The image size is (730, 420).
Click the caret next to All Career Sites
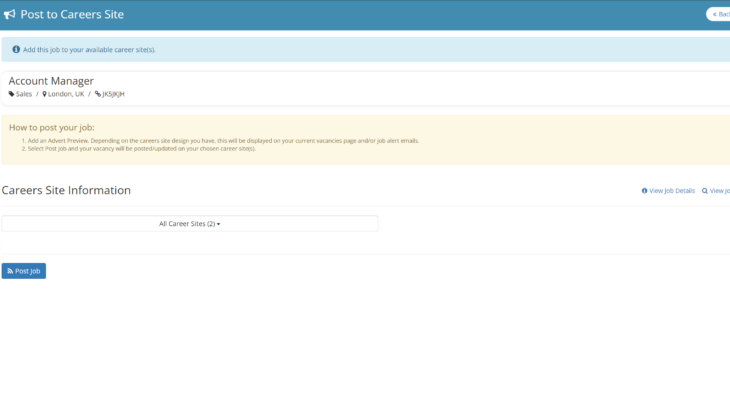[218, 225]
